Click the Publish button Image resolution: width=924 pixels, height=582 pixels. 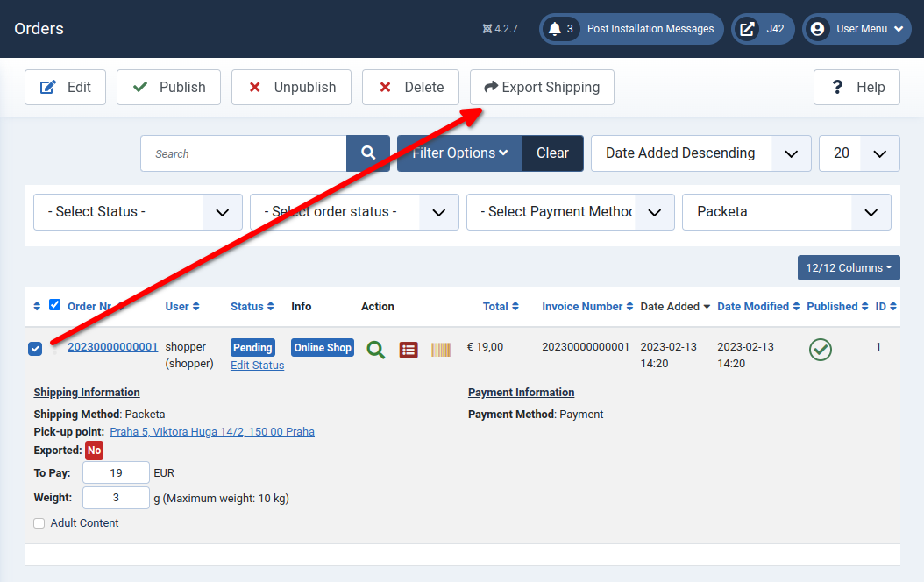point(168,87)
